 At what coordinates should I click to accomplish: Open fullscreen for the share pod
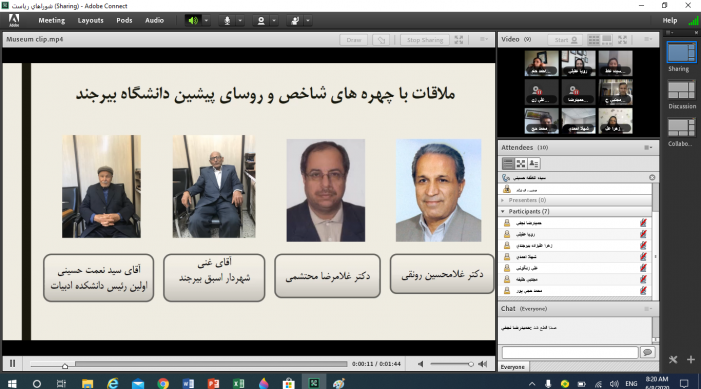(x=459, y=40)
